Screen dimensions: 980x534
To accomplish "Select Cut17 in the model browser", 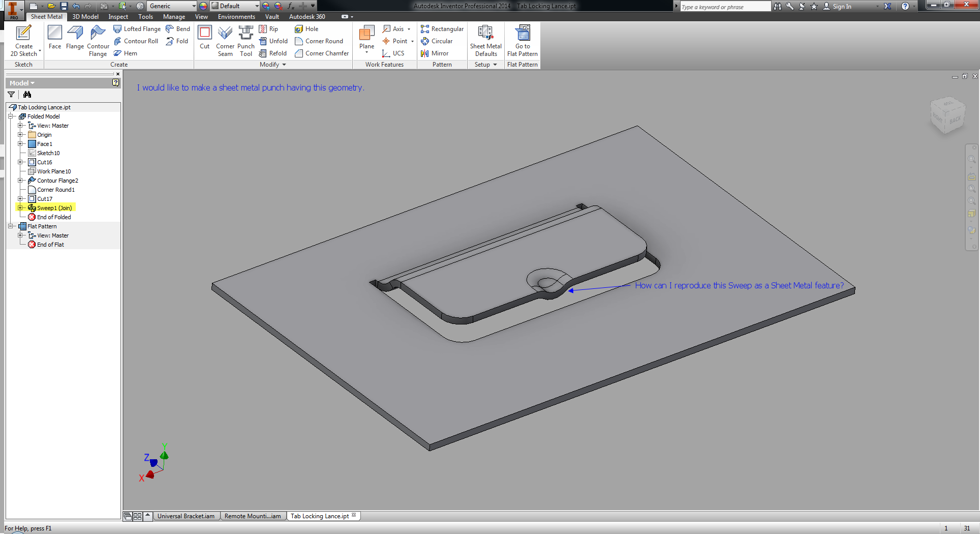I will pyautogui.click(x=45, y=199).
